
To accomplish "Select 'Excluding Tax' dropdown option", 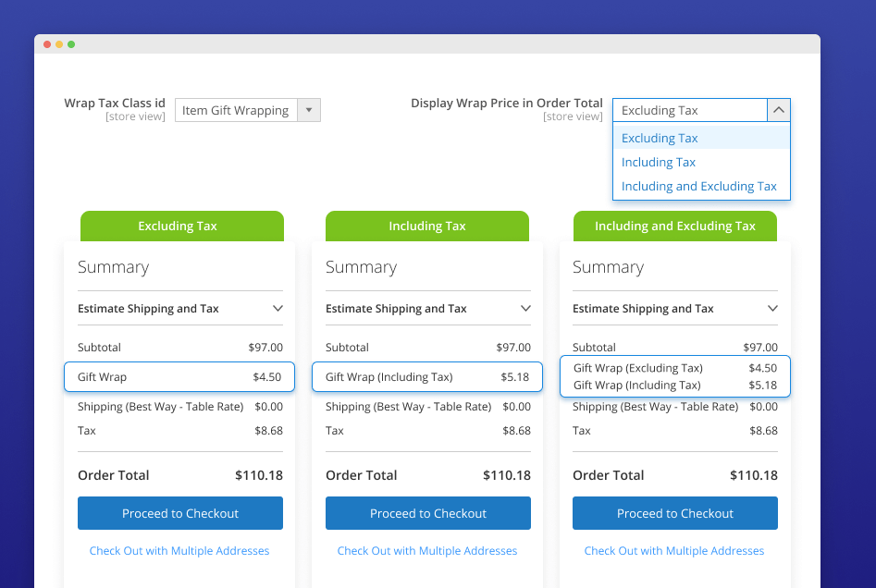I will pos(660,138).
